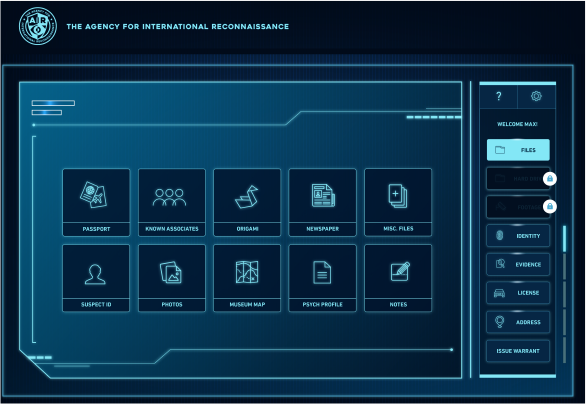Viewport: 586px width, 404px height.
Task: Select the locked Footage sidebar tab
Action: pos(518,207)
